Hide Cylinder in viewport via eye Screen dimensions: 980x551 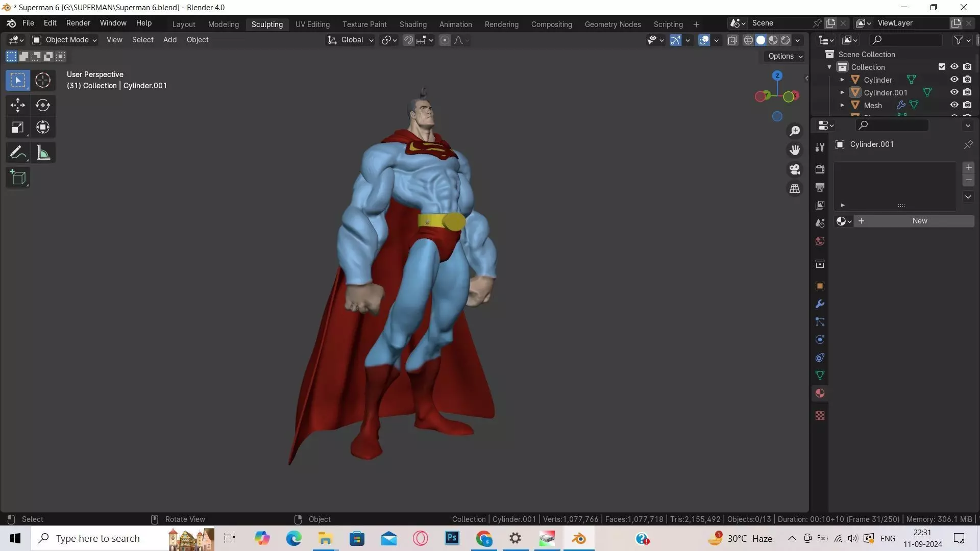954,80
